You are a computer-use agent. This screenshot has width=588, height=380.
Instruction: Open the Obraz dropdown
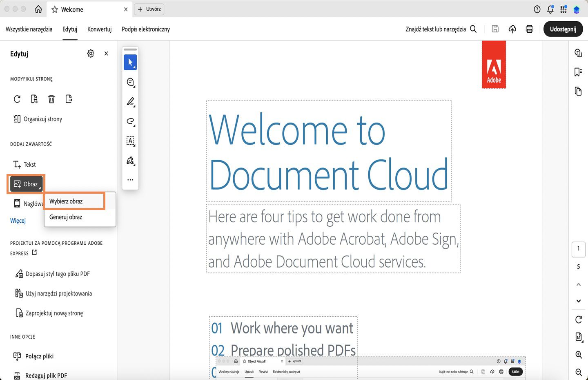coord(26,184)
